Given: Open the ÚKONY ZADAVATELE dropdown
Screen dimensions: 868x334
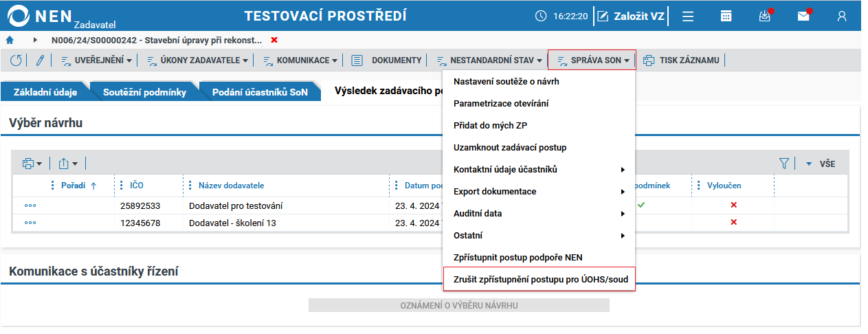Looking at the screenshot, I should [x=198, y=60].
